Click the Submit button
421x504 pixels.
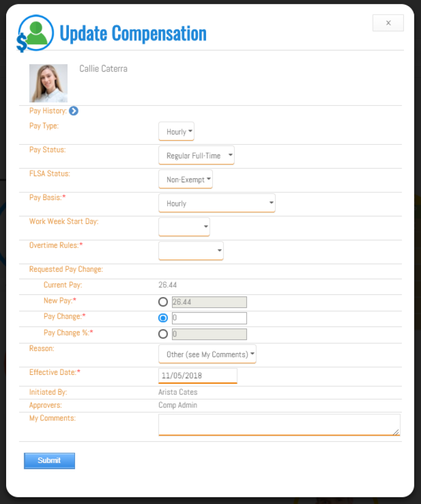click(x=49, y=461)
